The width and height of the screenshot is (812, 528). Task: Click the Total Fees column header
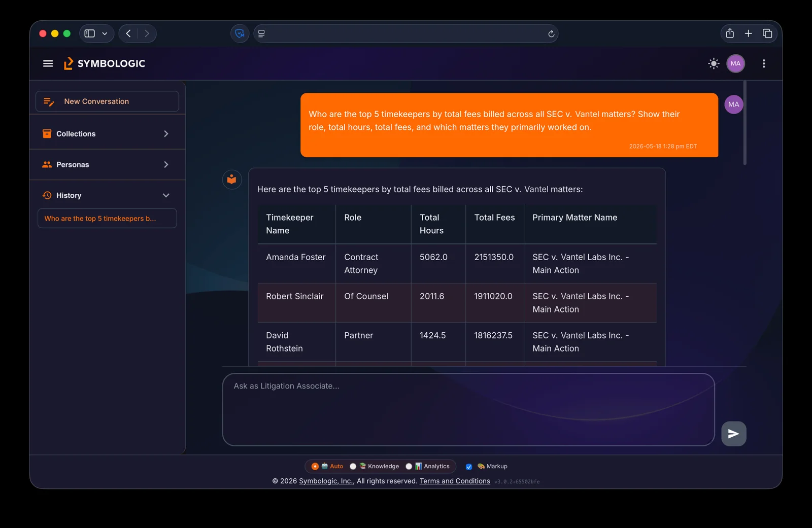(x=494, y=224)
